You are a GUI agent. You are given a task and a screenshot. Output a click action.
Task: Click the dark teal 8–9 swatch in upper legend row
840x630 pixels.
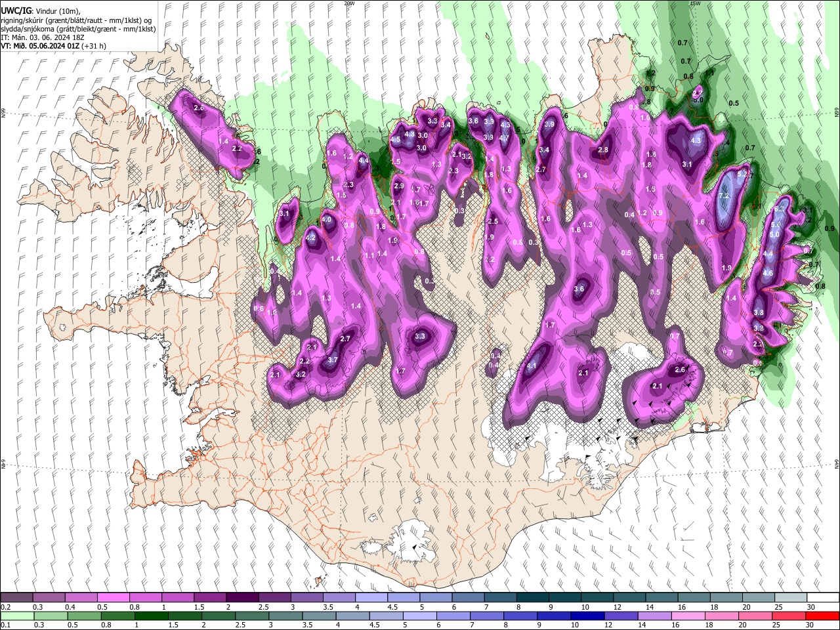point(532,598)
